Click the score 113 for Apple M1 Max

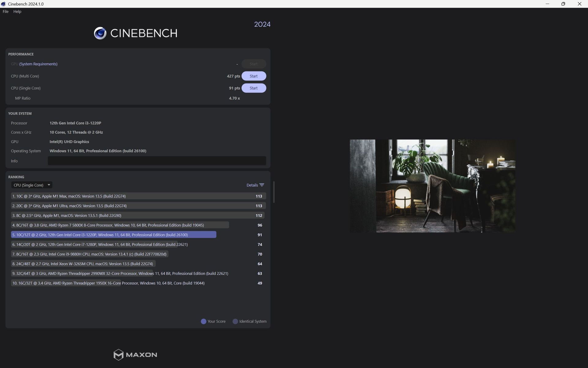pyautogui.click(x=259, y=196)
